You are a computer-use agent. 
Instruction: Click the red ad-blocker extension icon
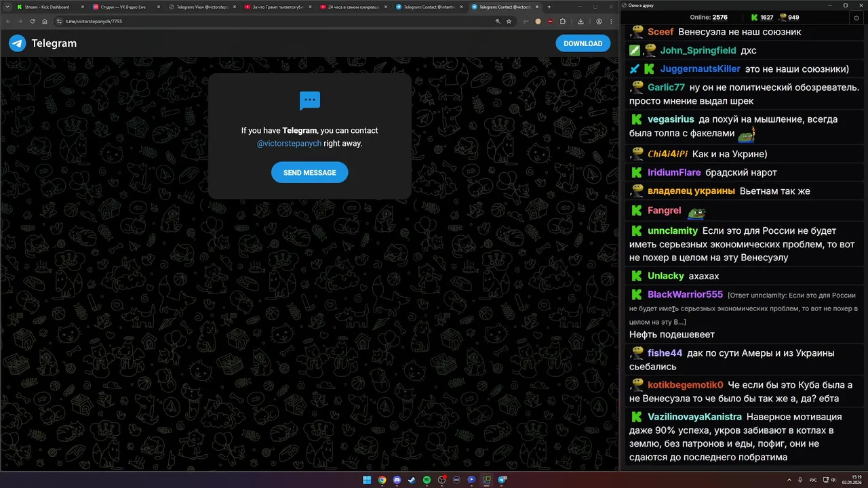point(550,21)
